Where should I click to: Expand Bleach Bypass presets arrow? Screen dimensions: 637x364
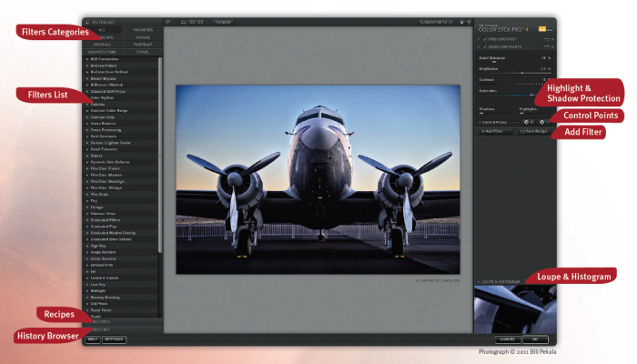coord(87,78)
